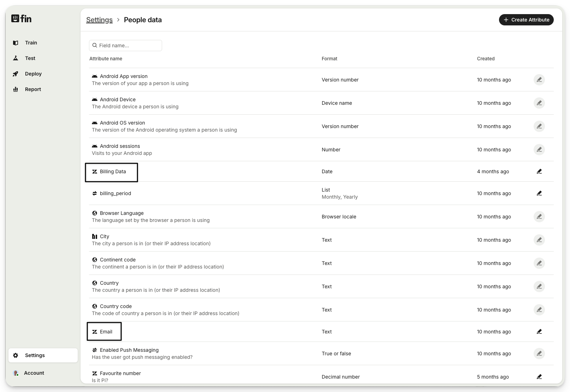Click the Enabled Push Messaging edit icon

(x=539, y=354)
